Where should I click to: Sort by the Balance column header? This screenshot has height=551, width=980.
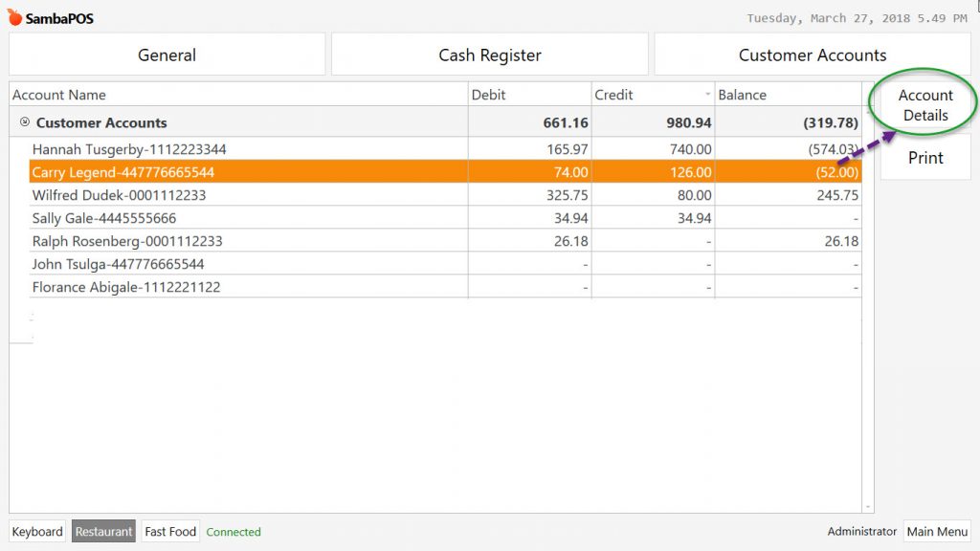pyautogui.click(x=789, y=95)
